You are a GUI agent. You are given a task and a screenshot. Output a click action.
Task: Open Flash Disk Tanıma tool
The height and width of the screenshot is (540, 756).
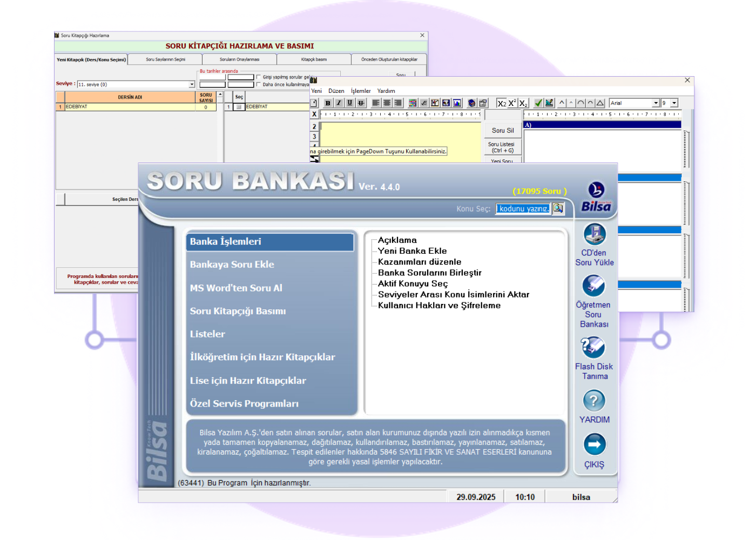(x=594, y=348)
